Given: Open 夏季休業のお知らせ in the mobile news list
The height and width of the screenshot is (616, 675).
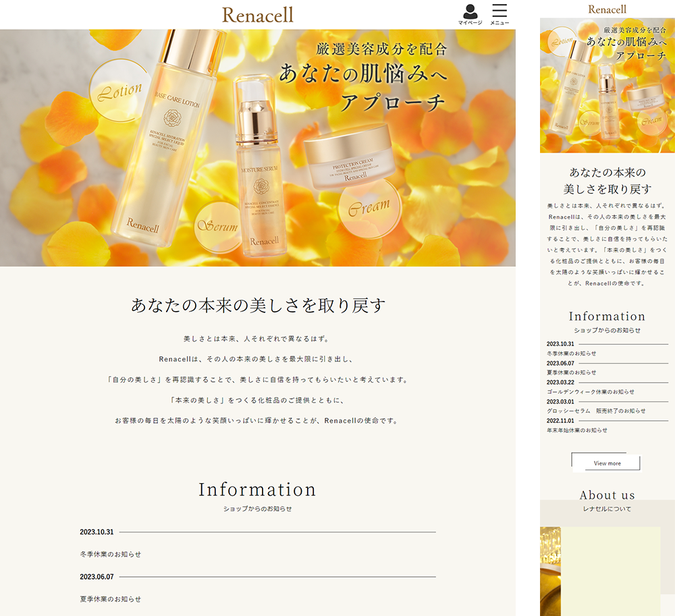Looking at the screenshot, I should [571, 372].
